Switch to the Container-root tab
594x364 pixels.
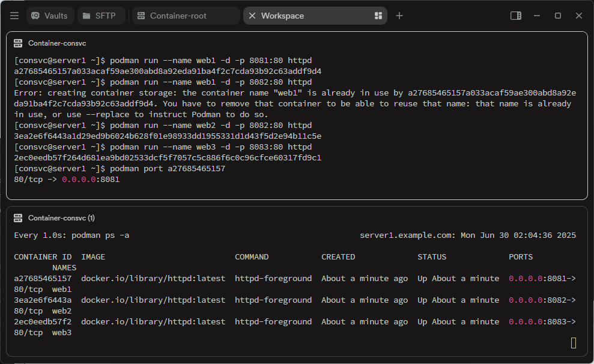click(186, 16)
